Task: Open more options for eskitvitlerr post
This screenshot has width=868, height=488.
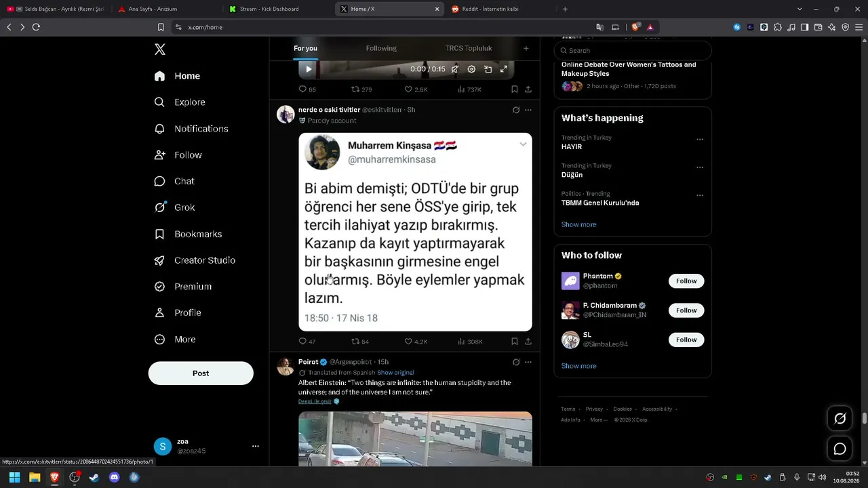Action: click(528, 110)
